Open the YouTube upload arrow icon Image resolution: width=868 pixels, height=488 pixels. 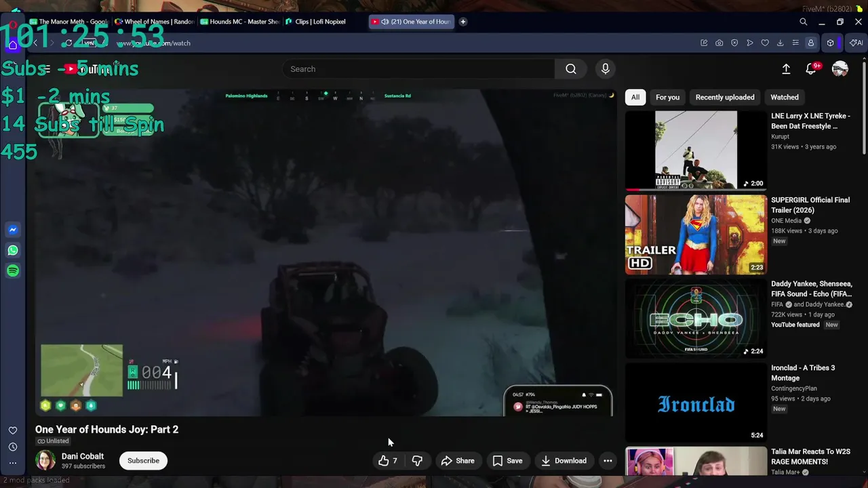coord(786,69)
